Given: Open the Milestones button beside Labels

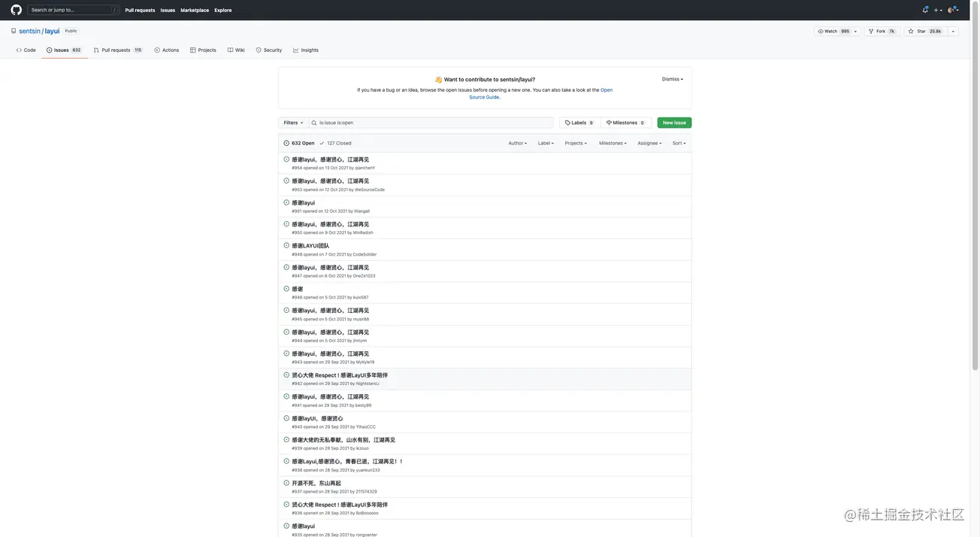Looking at the screenshot, I should click(x=625, y=123).
